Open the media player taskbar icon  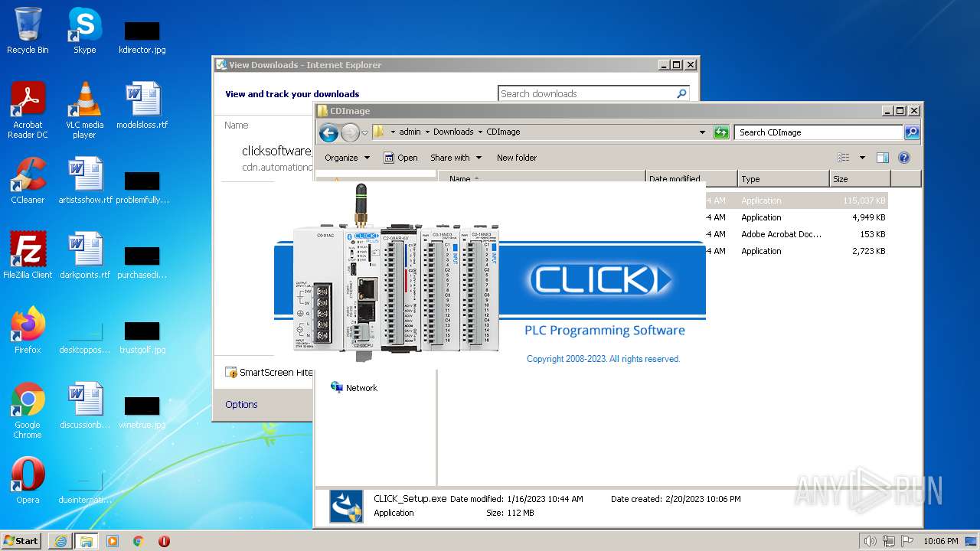(x=113, y=541)
